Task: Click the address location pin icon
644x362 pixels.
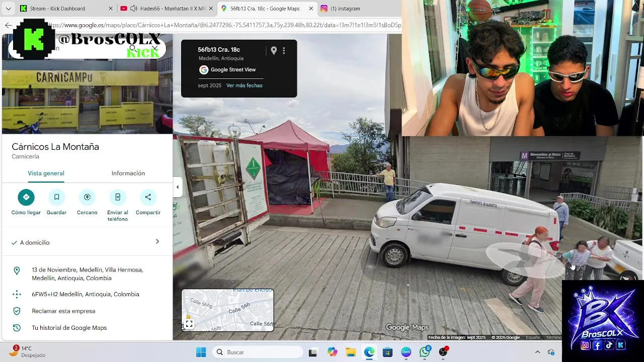Action: point(17,271)
